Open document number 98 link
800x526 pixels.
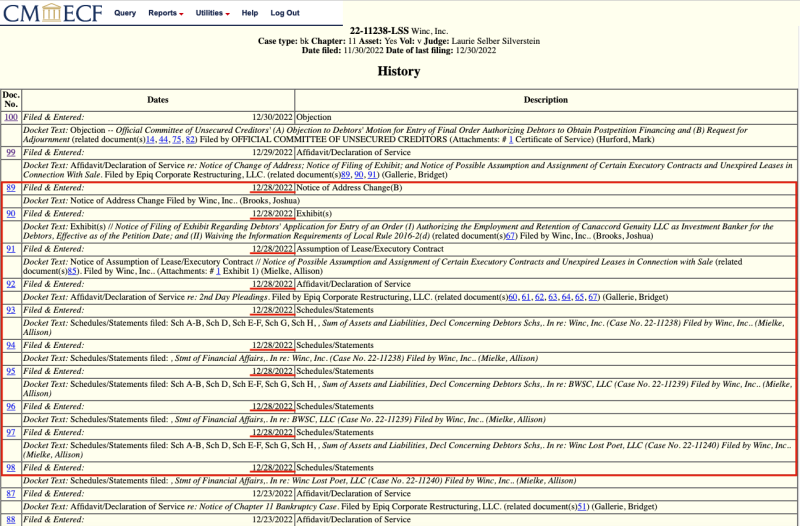(11, 467)
